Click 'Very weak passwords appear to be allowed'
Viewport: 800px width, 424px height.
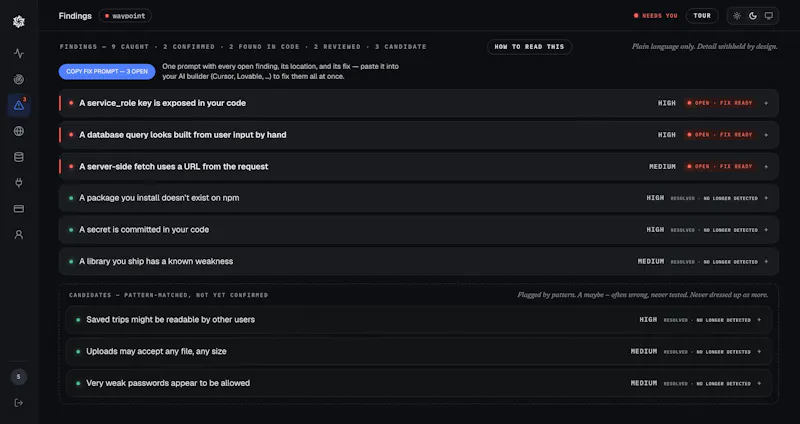(x=168, y=383)
